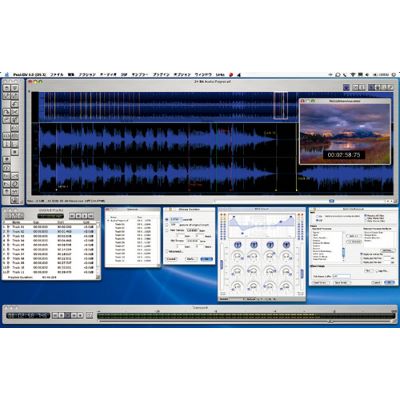Screen dimensions: 400x400
Task: Open the DSP menu in the menu bar
Action: (x=124, y=75)
